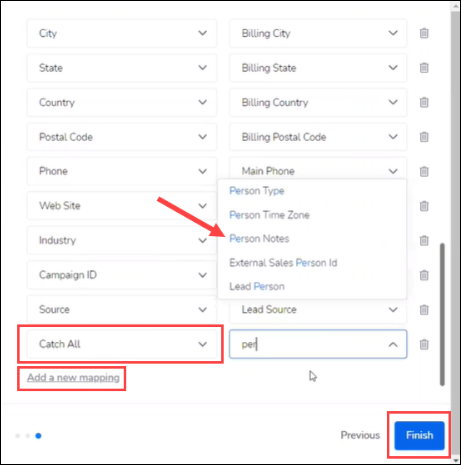Open the City source field dropdown

(122, 33)
